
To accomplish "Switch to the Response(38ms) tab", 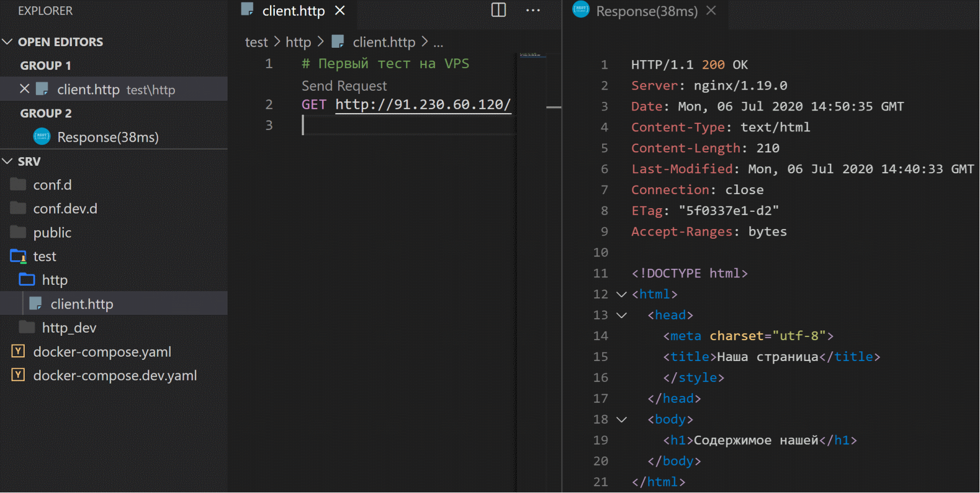I will 646,11.
